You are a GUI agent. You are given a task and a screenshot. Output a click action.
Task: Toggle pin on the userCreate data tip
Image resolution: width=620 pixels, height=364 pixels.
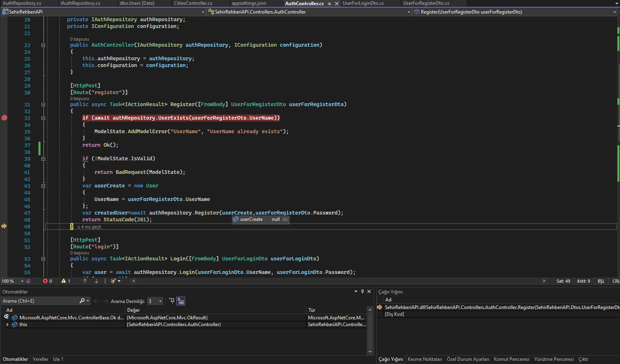[x=285, y=219]
